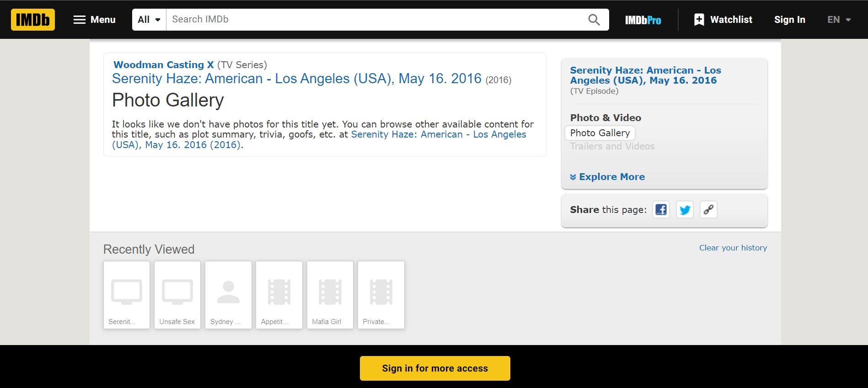Click Sign In in the header
The image size is (868, 388).
tap(789, 20)
